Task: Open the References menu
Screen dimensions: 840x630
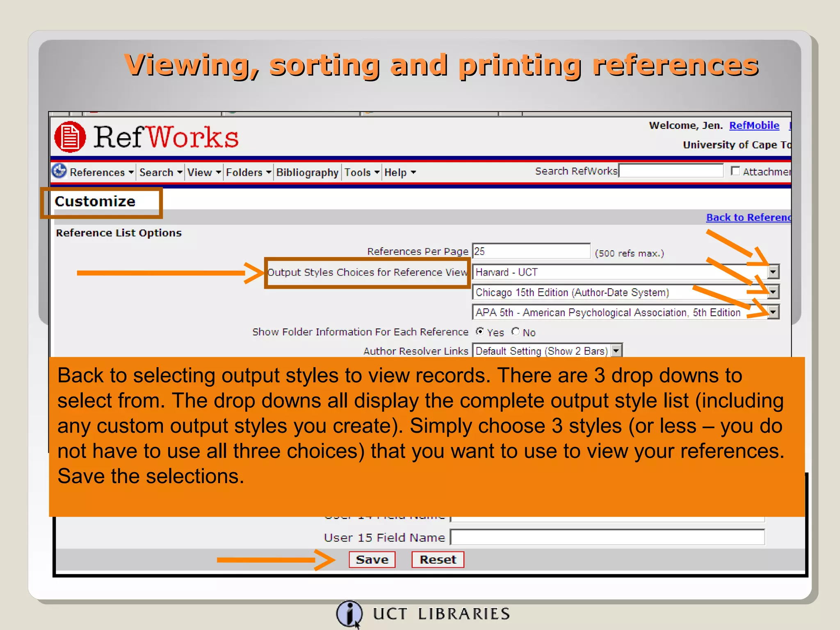Action: click(x=102, y=172)
